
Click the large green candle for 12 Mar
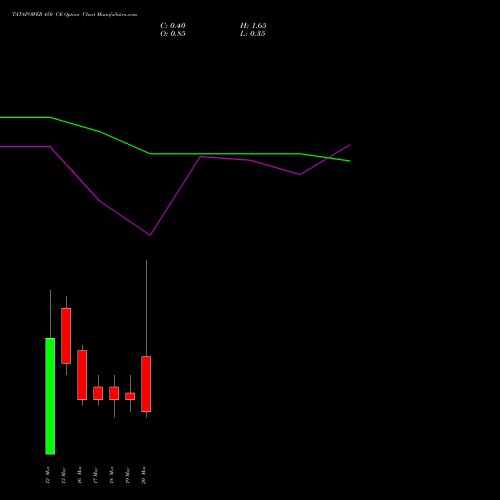[50, 396]
